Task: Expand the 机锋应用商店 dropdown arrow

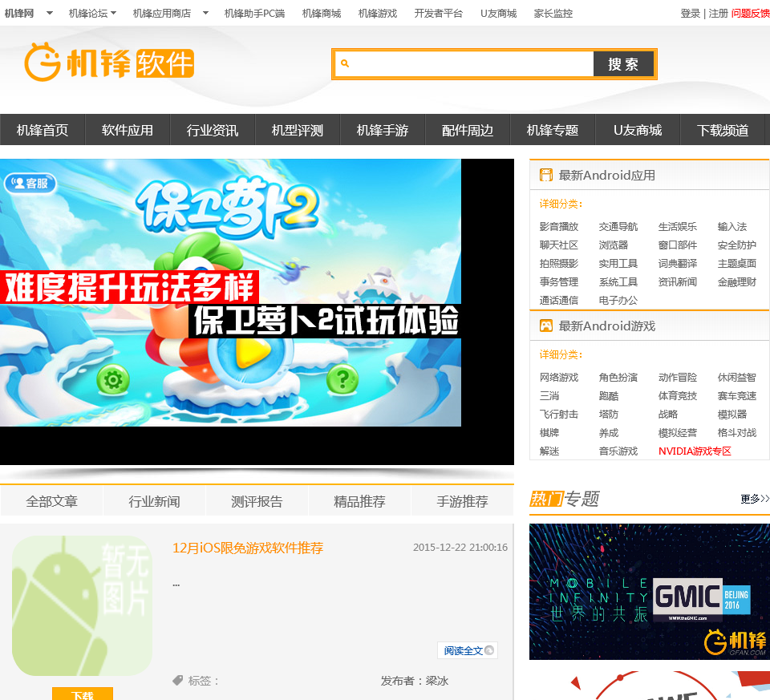Action: 205,14
